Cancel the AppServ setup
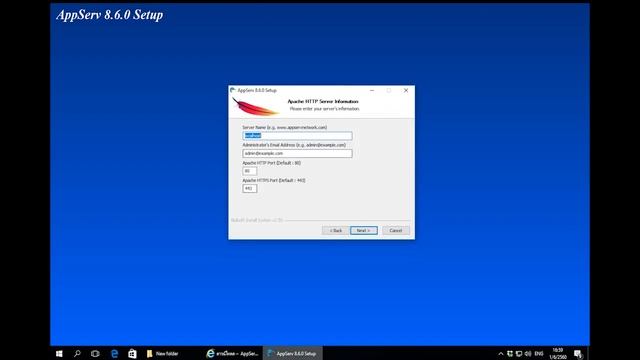 tap(396, 231)
